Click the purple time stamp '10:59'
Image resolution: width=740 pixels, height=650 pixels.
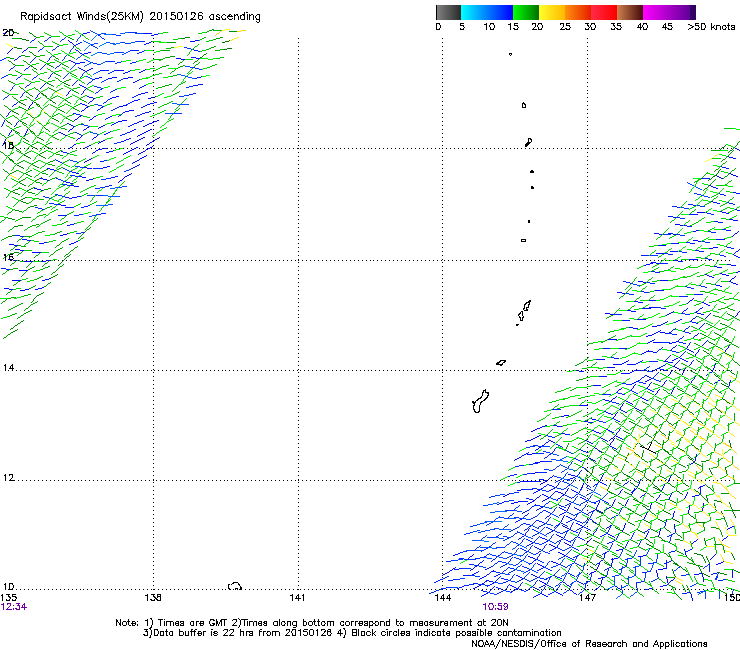pyautogui.click(x=495, y=607)
